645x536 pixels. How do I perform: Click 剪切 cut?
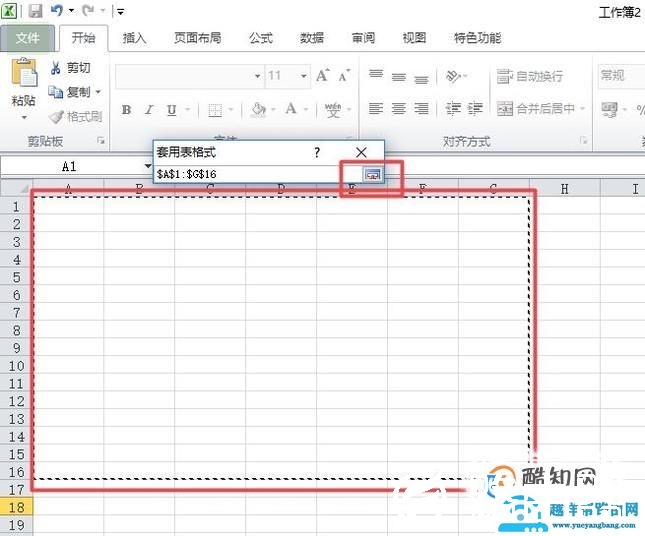coord(70,68)
